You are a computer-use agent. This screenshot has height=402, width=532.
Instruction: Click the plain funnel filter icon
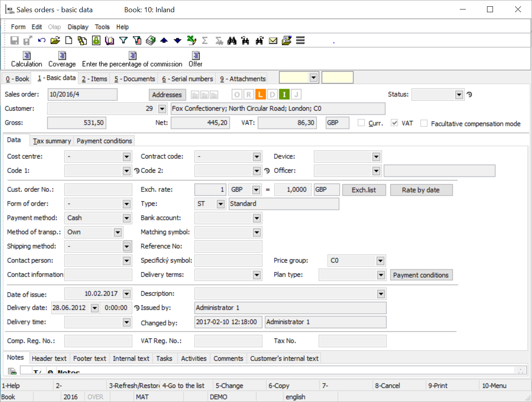123,40
